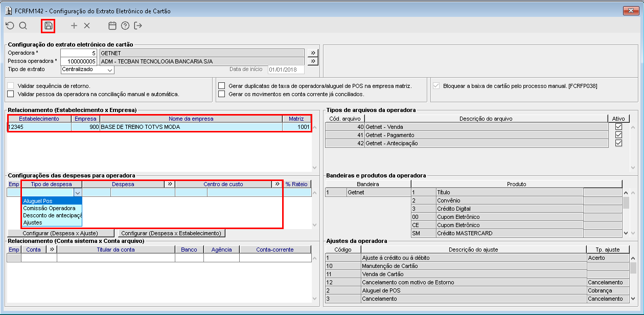This screenshot has height=315, width=644.
Task: Select the Convênio product row
Action: [516, 200]
